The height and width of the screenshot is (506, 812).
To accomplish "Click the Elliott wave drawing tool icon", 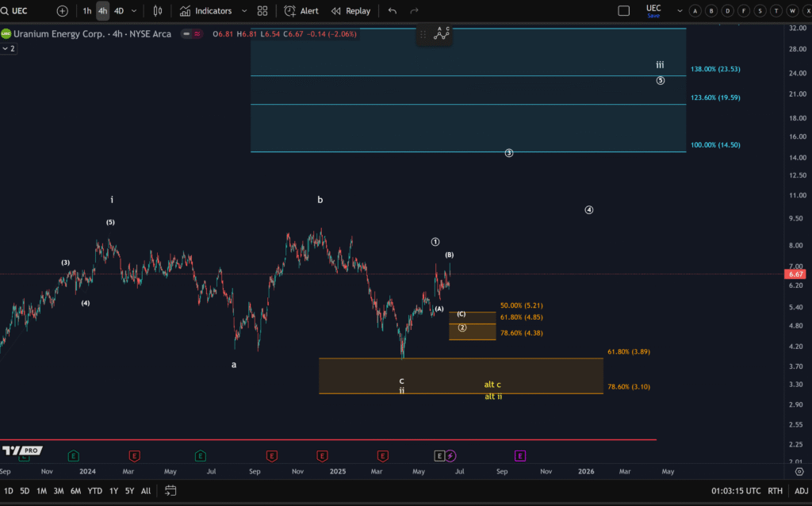I will pos(441,33).
